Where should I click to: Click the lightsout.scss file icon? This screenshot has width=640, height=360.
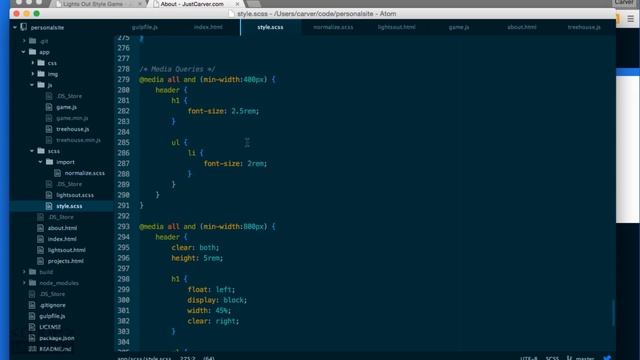49,195
